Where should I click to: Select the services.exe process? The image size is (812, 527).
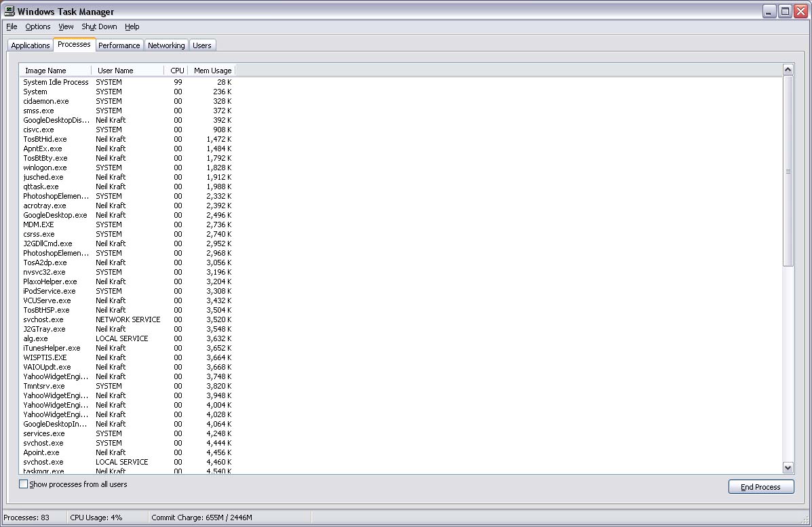coord(128,433)
